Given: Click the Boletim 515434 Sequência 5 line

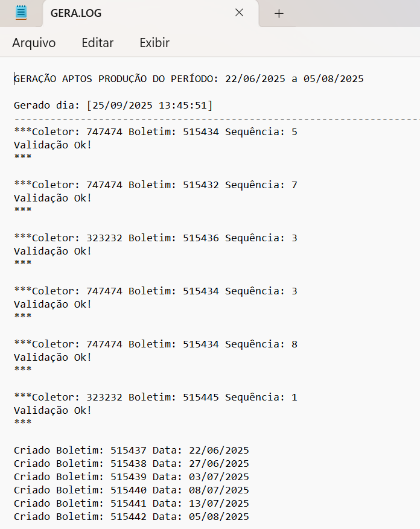Looking at the screenshot, I should pyautogui.click(x=155, y=132).
